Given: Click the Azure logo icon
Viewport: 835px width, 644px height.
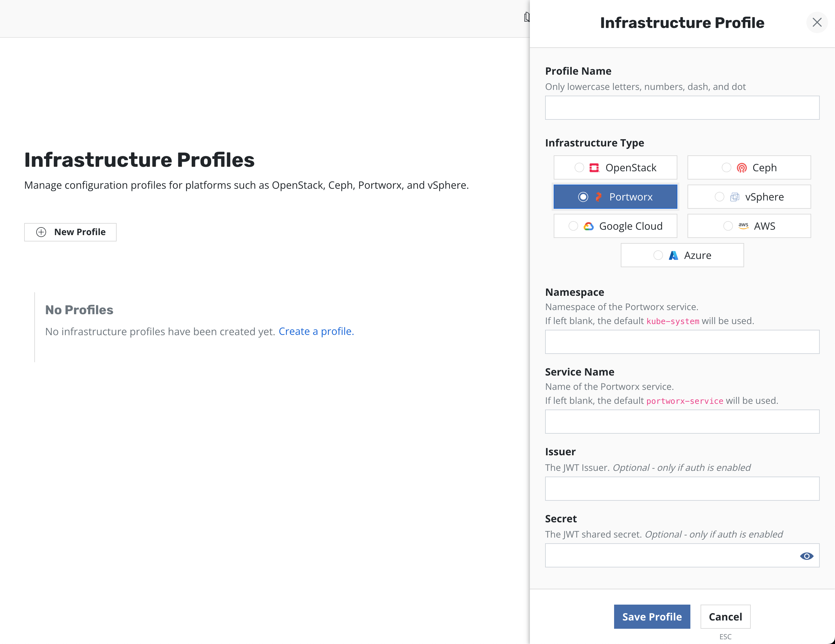Looking at the screenshot, I should tap(673, 255).
